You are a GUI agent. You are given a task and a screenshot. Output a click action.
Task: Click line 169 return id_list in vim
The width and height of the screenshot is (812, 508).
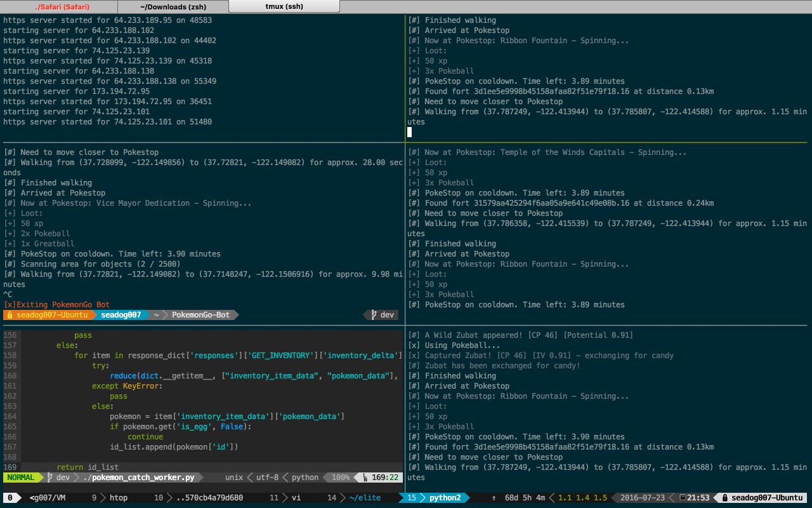88,467
